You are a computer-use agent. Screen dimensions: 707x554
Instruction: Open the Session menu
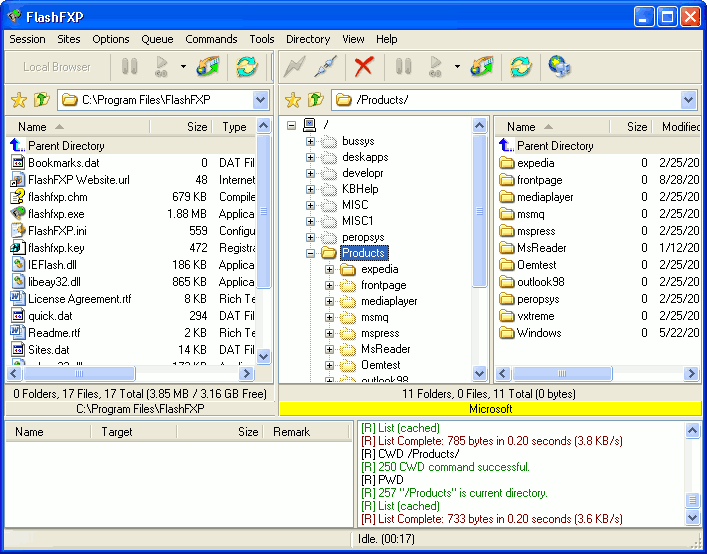pos(27,39)
